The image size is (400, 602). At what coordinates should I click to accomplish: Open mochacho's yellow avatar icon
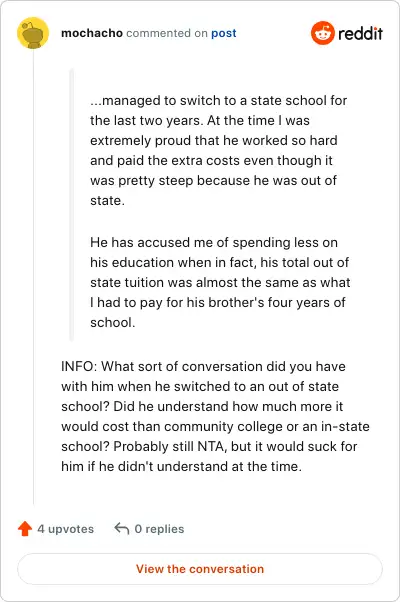[33, 33]
